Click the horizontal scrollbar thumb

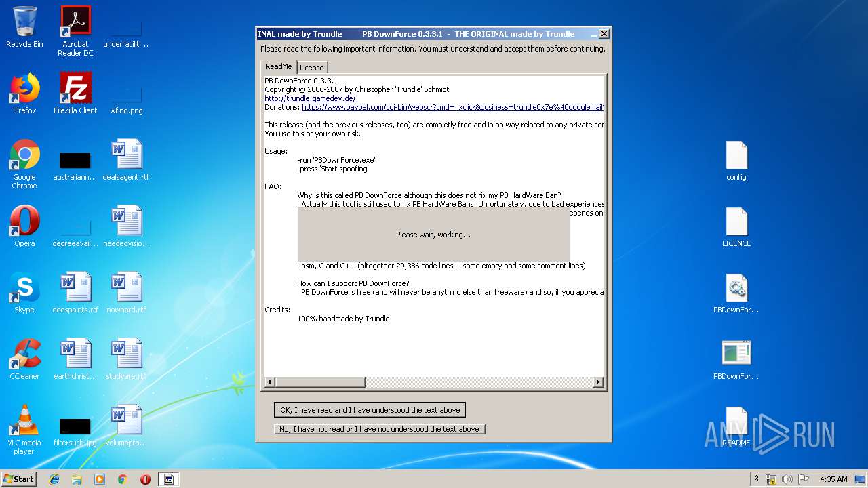[x=319, y=382]
